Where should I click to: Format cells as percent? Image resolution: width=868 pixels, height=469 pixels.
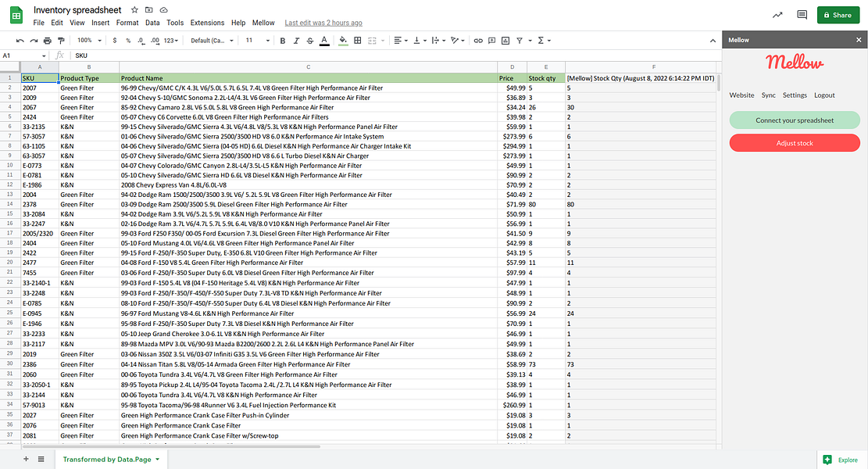tap(128, 41)
